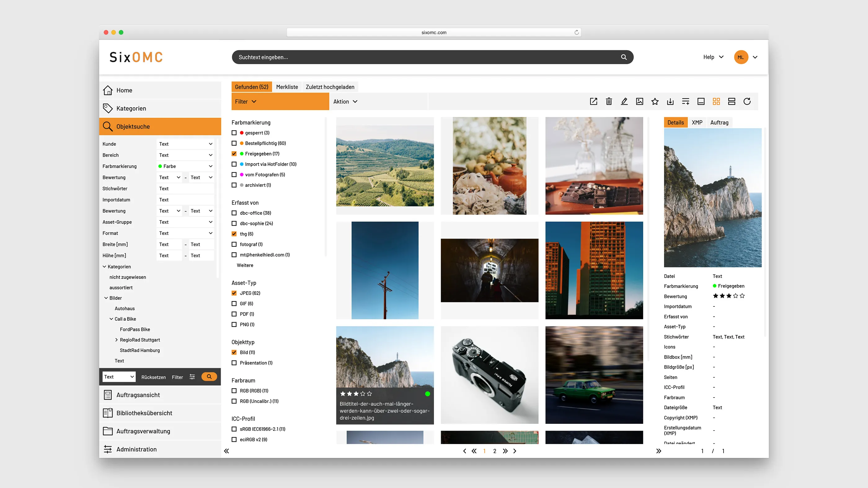This screenshot has height=488, width=868.
Task: Check the GIF (6) checkbox
Action: 234,303
